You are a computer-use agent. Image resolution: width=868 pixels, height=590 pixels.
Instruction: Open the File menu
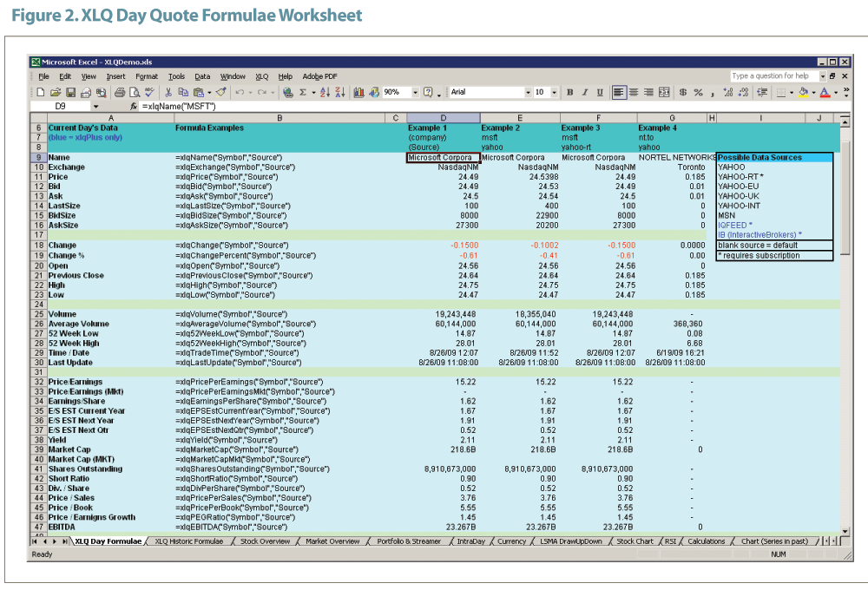[43, 76]
